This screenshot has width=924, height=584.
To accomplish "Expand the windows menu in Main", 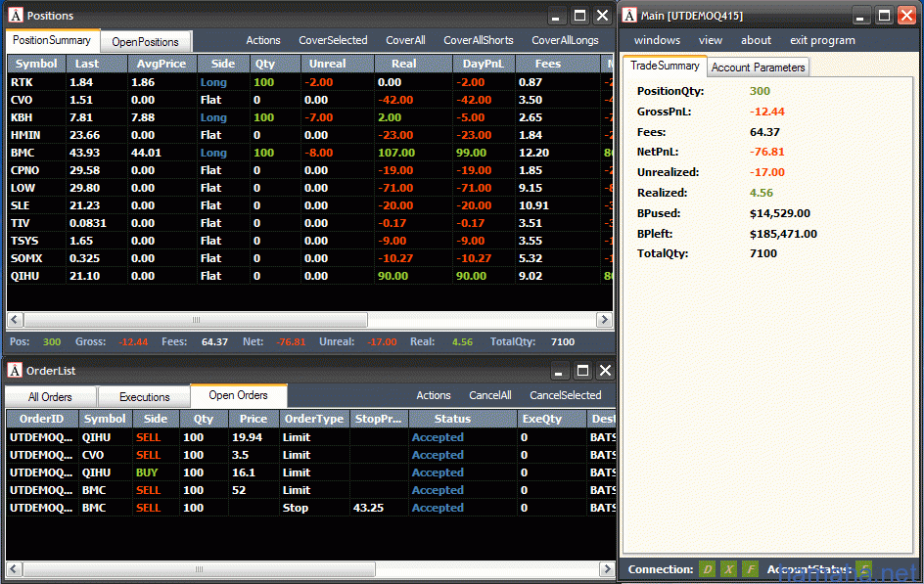I will (657, 41).
